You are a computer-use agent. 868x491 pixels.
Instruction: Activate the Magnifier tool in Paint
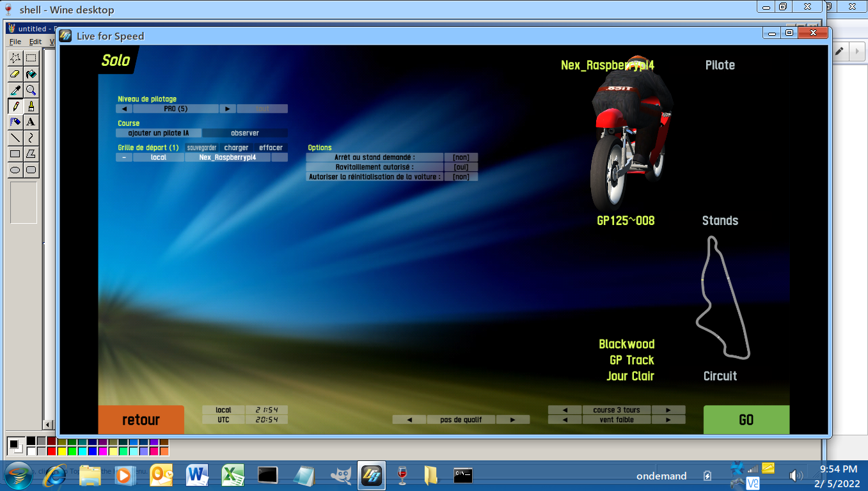coord(31,90)
